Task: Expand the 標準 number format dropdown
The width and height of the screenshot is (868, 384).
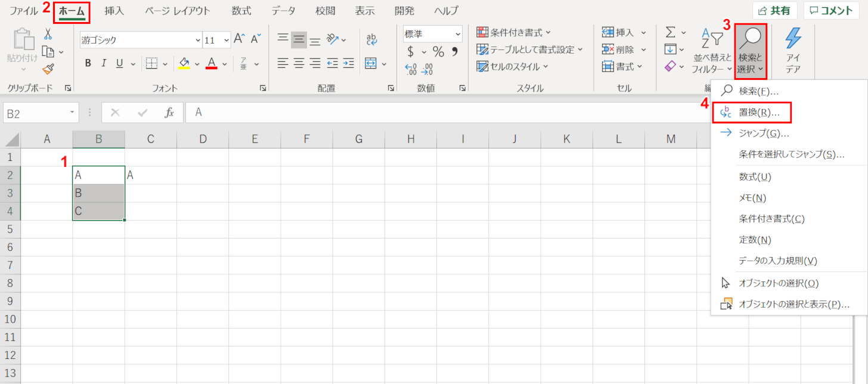Action: click(458, 34)
